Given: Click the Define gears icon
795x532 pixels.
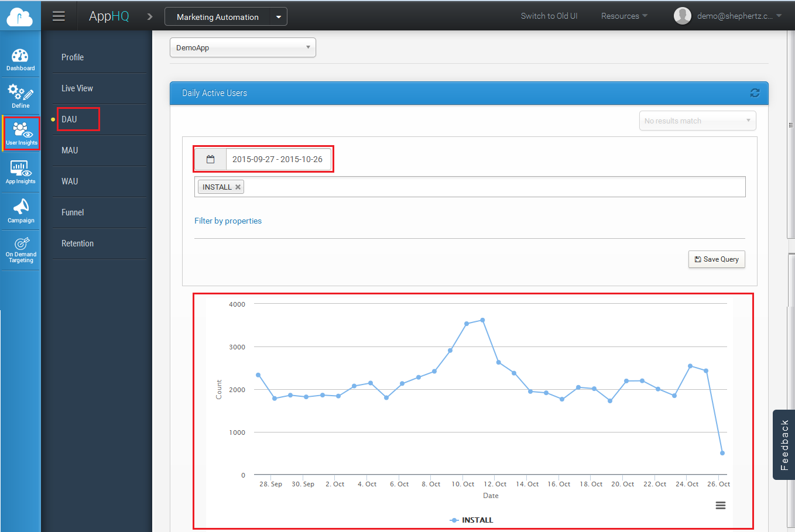Looking at the screenshot, I should point(20,96).
